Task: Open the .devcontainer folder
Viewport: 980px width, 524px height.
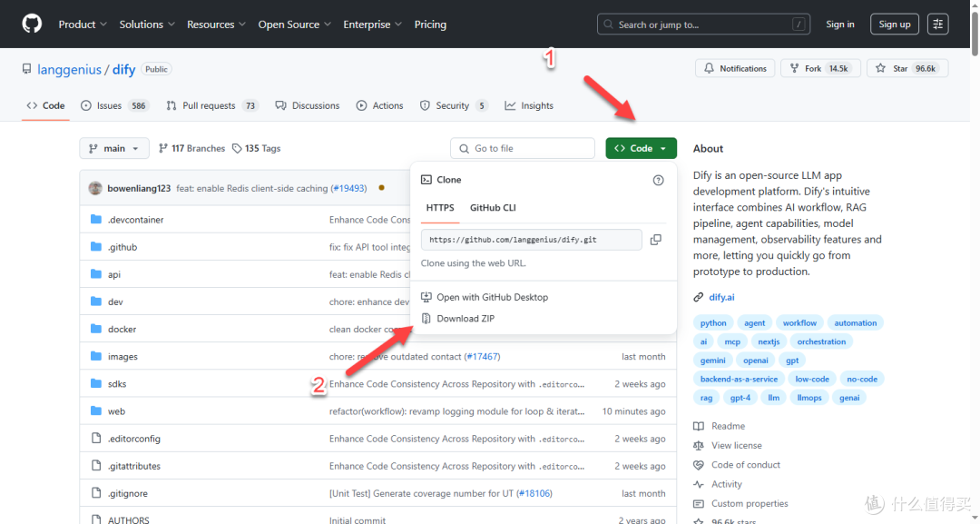Action: [135, 220]
